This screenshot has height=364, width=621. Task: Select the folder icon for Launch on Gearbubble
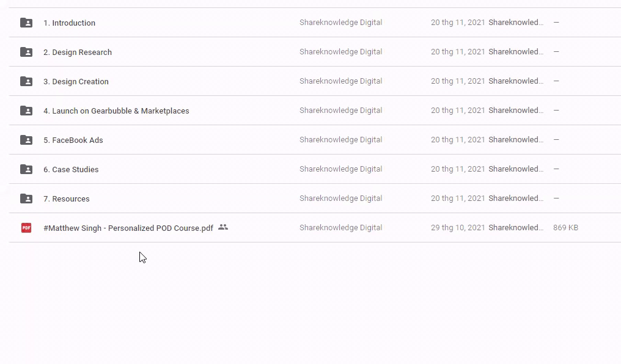[26, 111]
